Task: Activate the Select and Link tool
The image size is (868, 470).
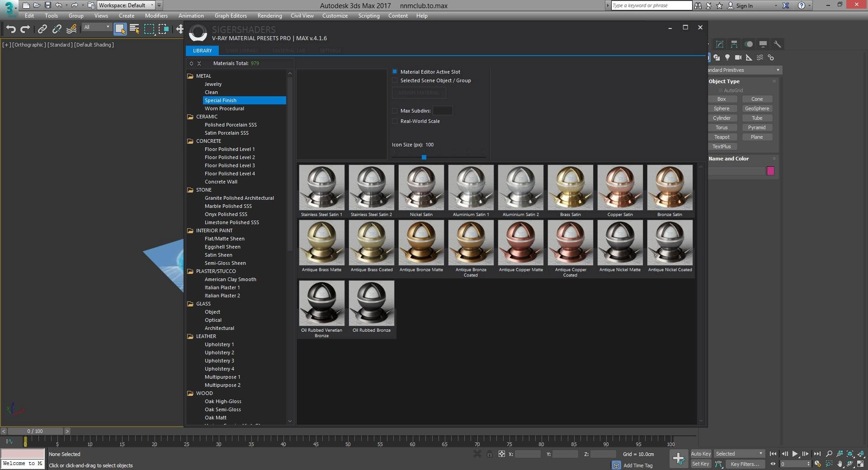Action: pyautogui.click(x=42, y=29)
